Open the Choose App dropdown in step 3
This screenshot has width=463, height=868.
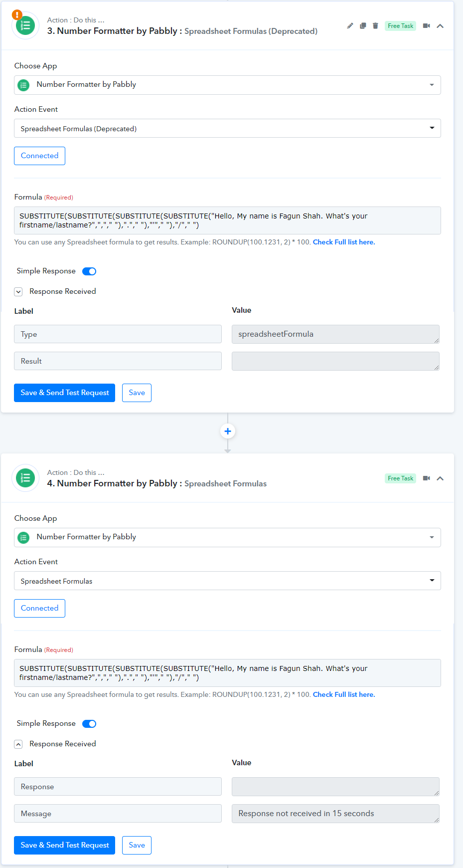click(x=227, y=85)
